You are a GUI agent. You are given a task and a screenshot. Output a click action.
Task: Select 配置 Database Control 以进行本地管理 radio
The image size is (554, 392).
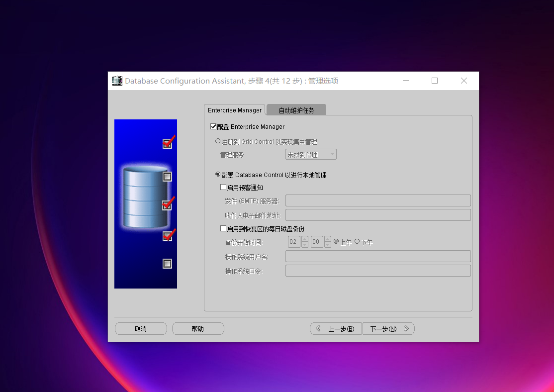click(218, 175)
